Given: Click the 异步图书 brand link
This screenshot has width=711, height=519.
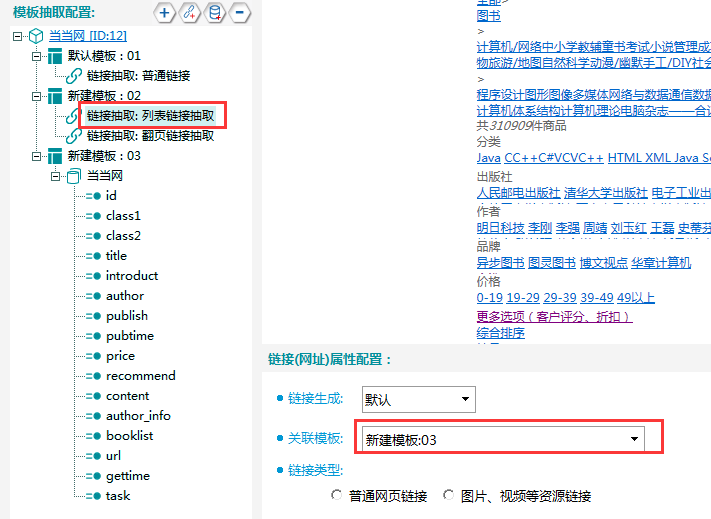Looking at the screenshot, I should 500,263.
